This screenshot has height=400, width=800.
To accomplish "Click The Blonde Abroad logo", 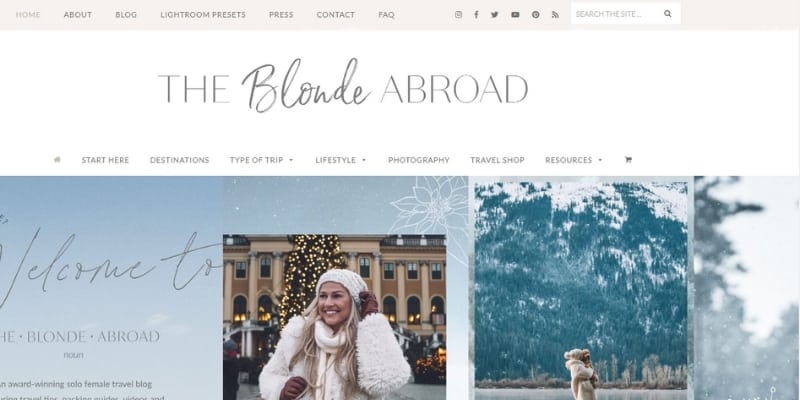I will pyautogui.click(x=343, y=86).
